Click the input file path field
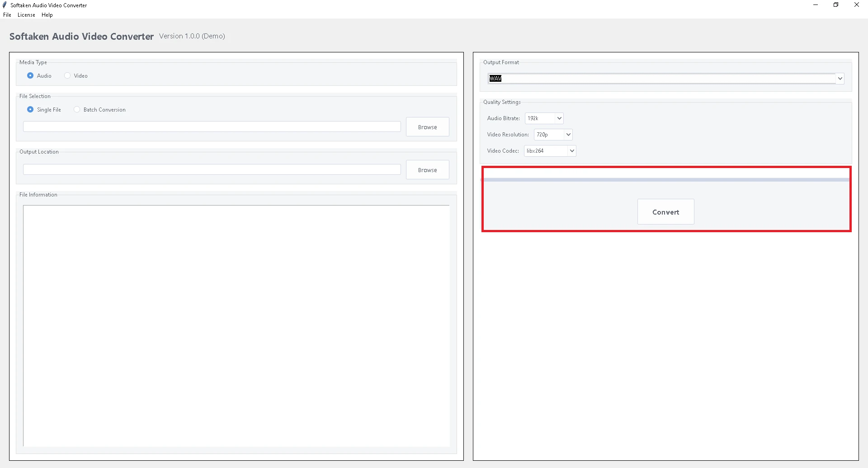The width and height of the screenshot is (868, 468). [212, 126]
